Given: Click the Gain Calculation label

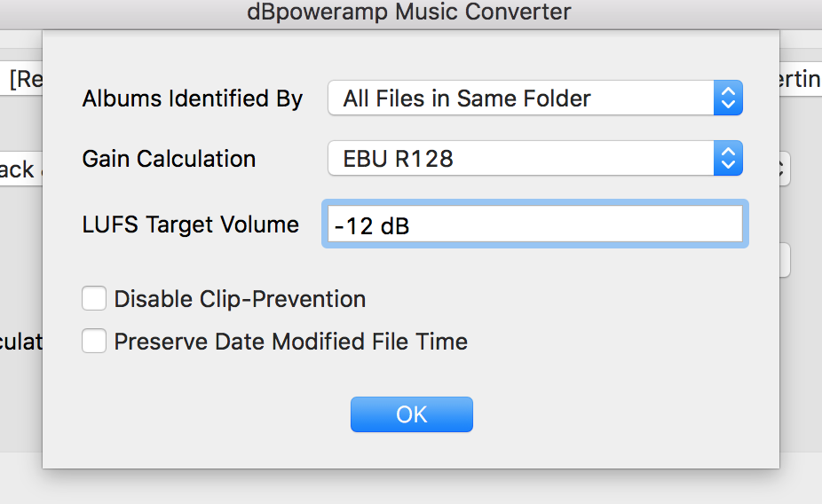Looking at the screenshot, I should coord(169,160).
